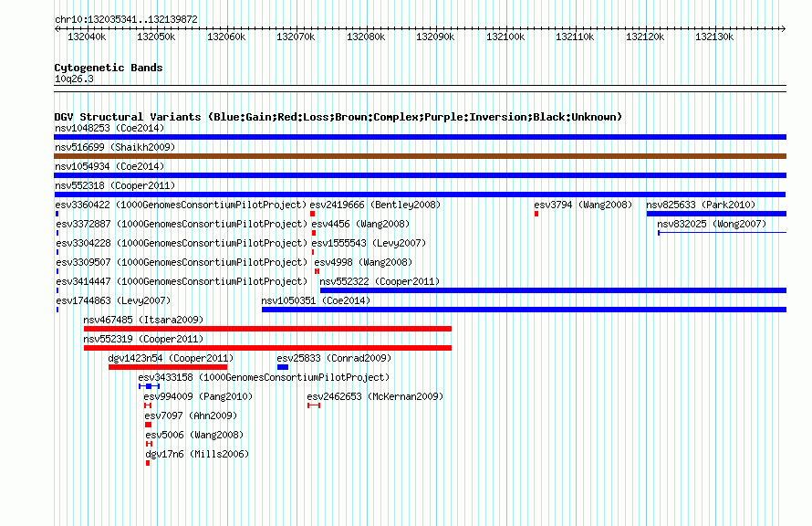Open esv25833 (Conrad2009) variant label
This screenshot has height=526, width=812.
(x=334, y=358)
